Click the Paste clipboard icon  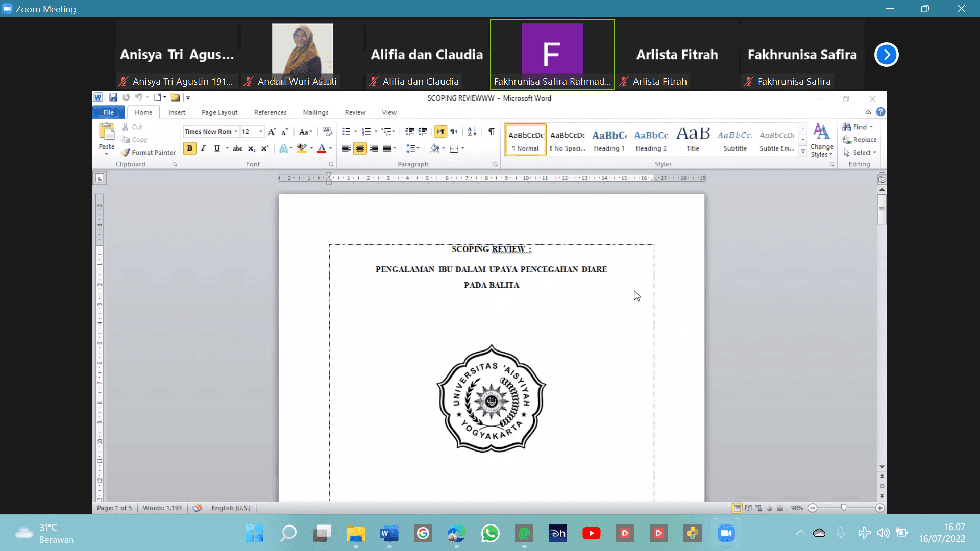[x=107, y=132]
